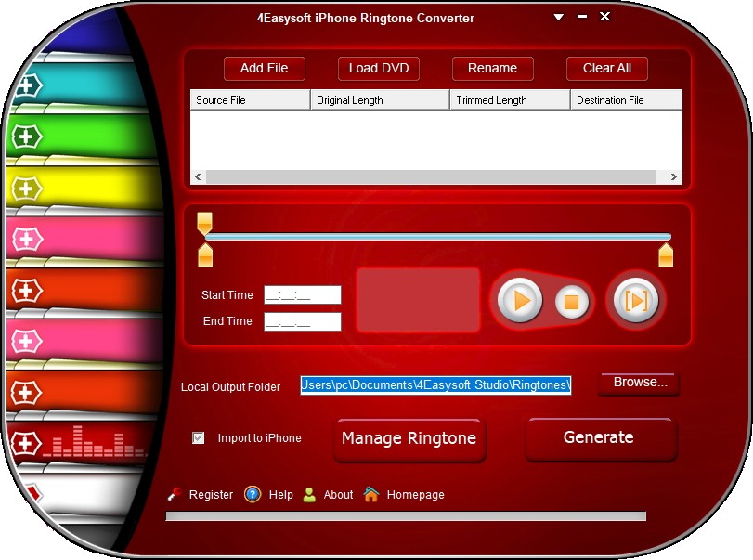Click the plus icon on the green folder
The image size is (753, 560).
(27, 137)
